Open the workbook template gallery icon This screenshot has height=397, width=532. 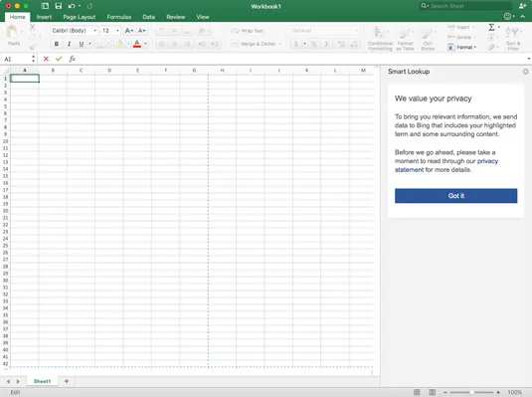tap(45, 6)
